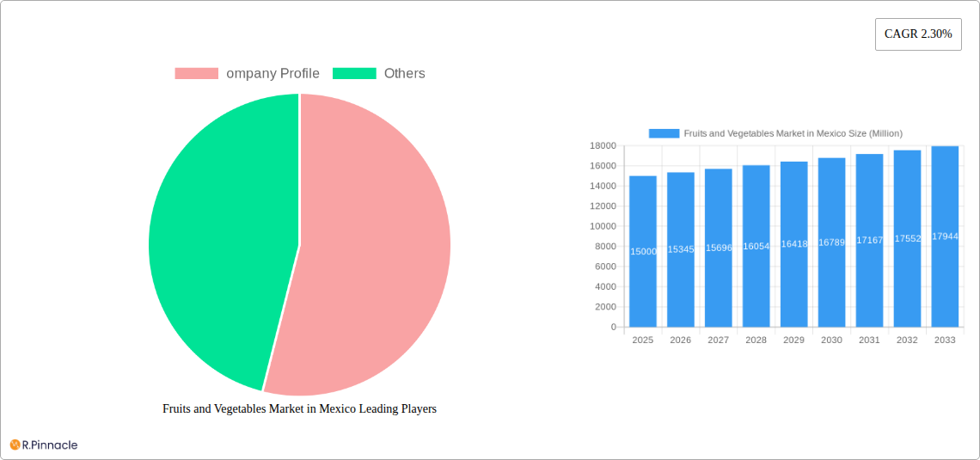Click the CAGR 2.30% badge

(x=918, y=34)
